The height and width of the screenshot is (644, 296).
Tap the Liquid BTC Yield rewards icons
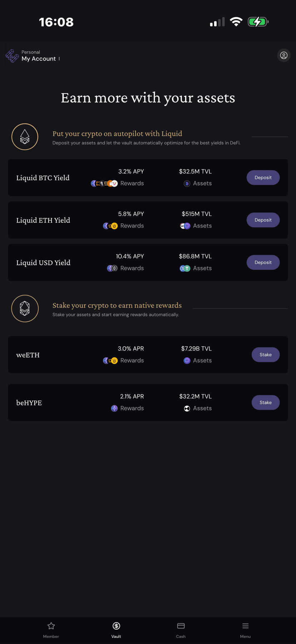[x=104, y=184]
